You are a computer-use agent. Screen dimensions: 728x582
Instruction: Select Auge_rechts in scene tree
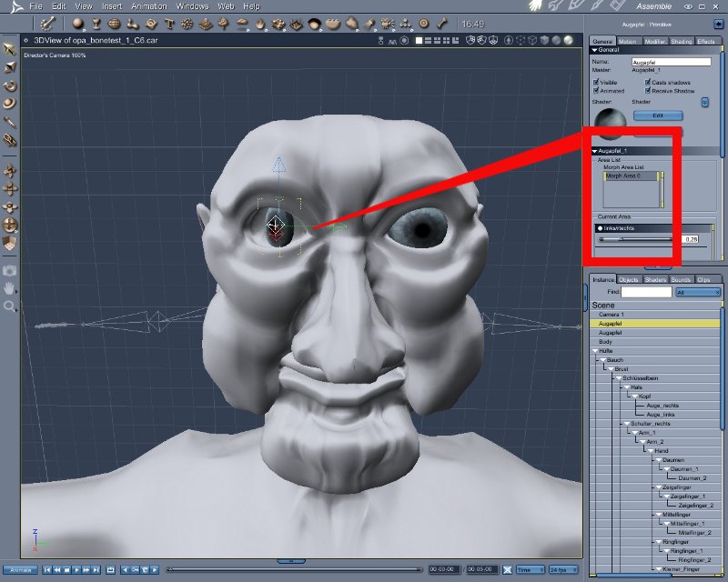click(662, 406)
